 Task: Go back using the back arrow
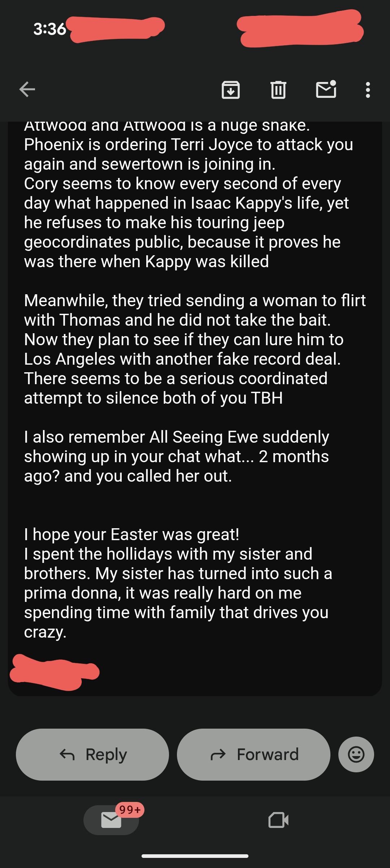[x=27, y=90]
